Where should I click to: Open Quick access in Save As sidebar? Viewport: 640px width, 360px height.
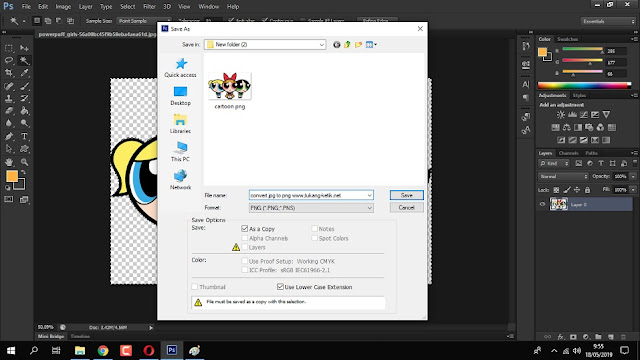[x=180, y=67]
